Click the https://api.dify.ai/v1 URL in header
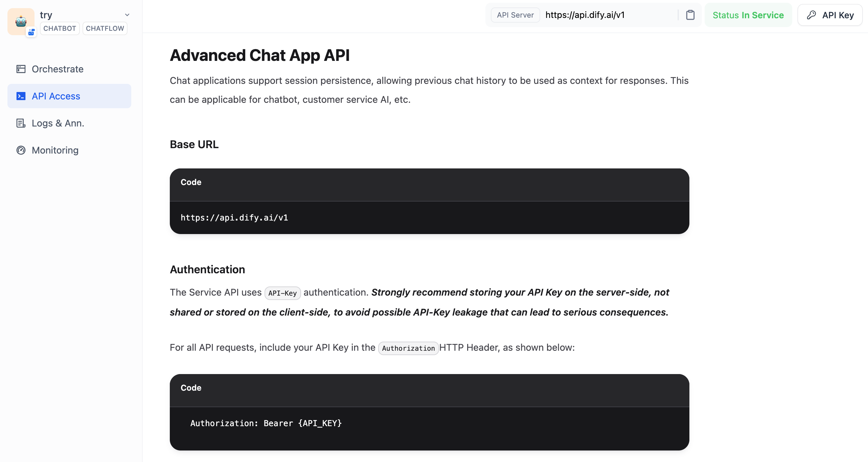This screenshot has height=462, width=868. [x=585, y=15]
